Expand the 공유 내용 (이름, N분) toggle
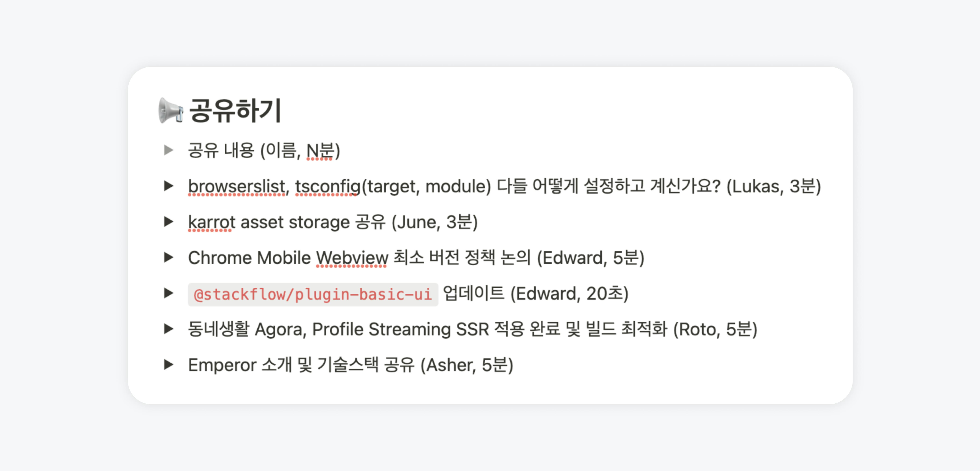Viewport: 980px width, 471px height. (x=169, y=150)
